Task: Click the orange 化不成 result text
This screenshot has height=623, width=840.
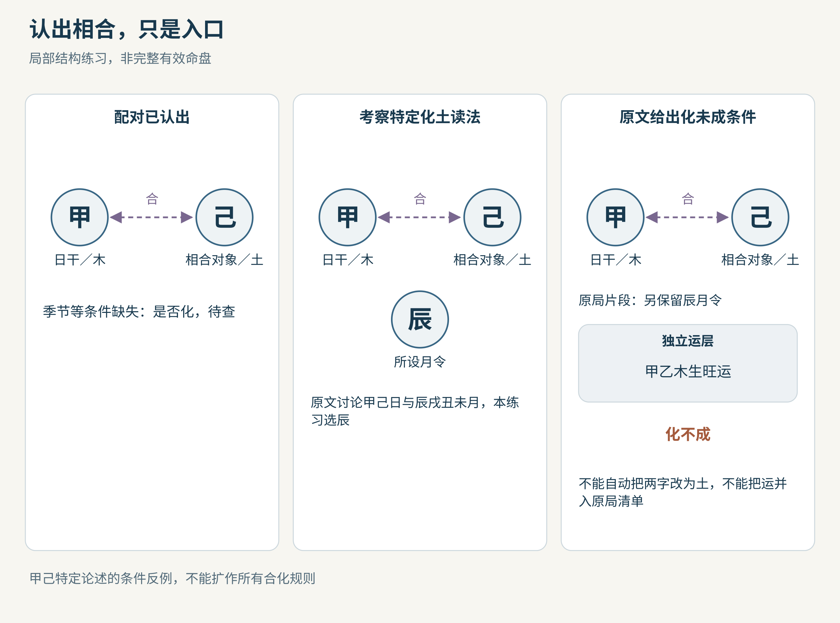Action: 688,435
